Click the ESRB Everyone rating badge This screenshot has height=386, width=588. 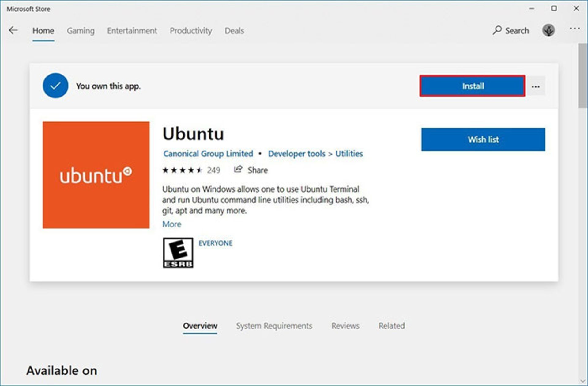click(178, 253)
